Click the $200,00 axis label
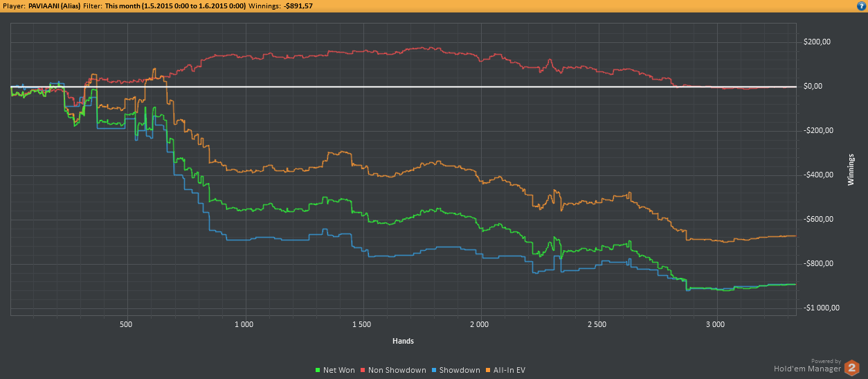 coord(817,42)
